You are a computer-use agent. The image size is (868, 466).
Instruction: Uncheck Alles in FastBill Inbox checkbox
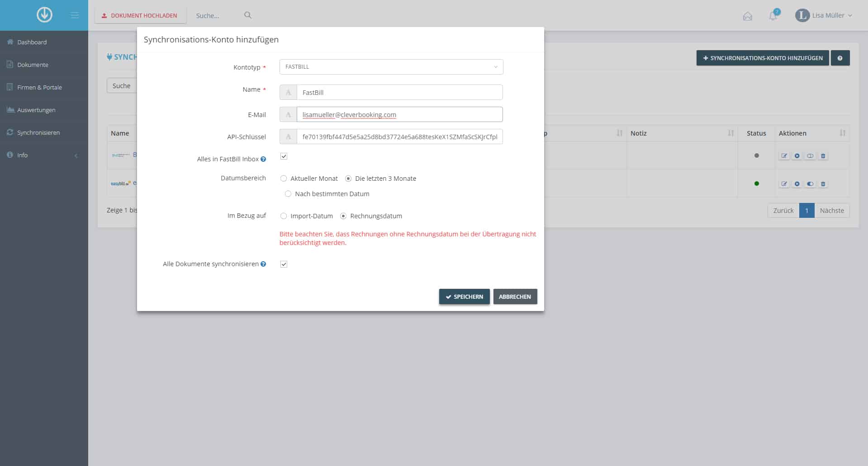tap(284, 156)
